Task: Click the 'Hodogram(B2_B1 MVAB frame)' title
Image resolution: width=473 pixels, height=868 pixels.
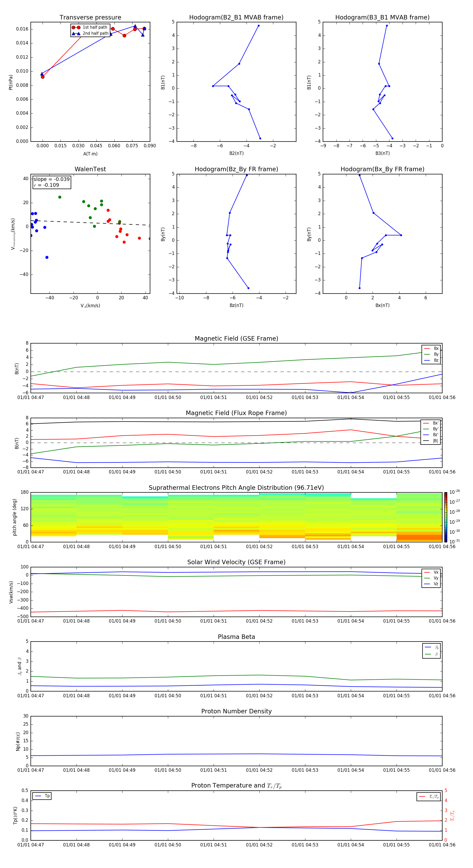Action: [x=236, y=17]
